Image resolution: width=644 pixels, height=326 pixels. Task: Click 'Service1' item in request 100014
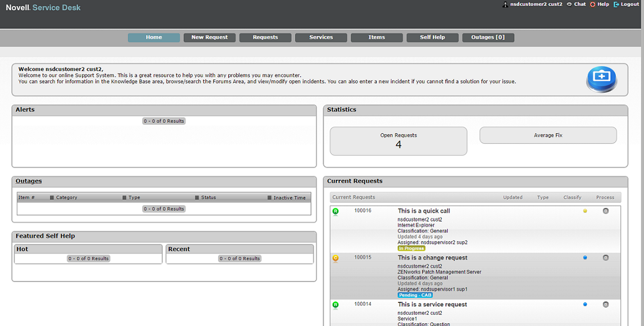(407, 319)
